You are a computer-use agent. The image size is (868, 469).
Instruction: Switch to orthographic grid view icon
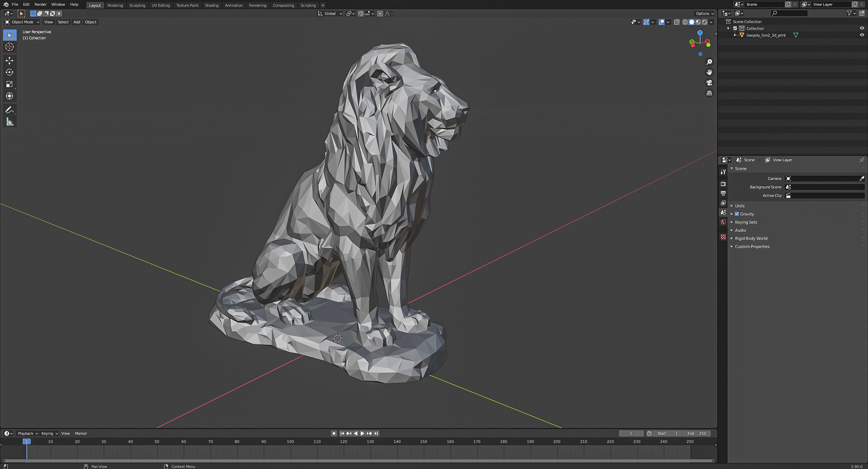coord(709,93)
